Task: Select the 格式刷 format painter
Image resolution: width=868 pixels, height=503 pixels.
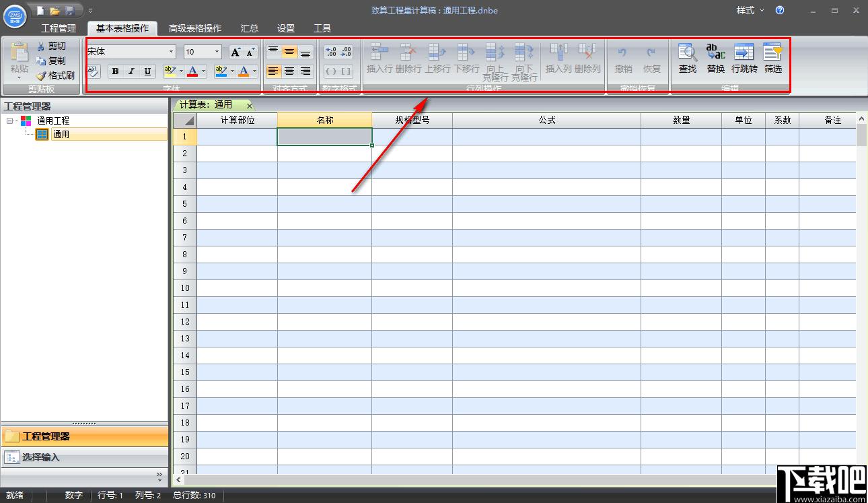Action: point(55,75)
